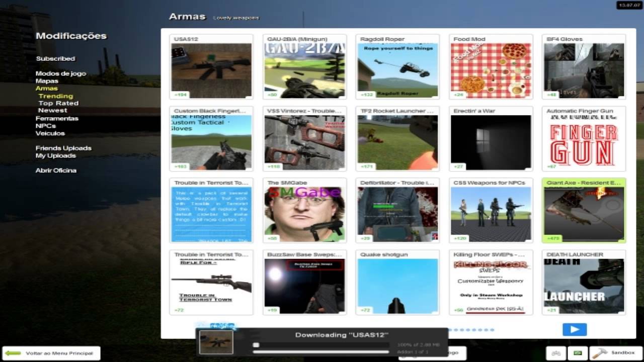Sort weapons by Top Rated

click(58, 103)
